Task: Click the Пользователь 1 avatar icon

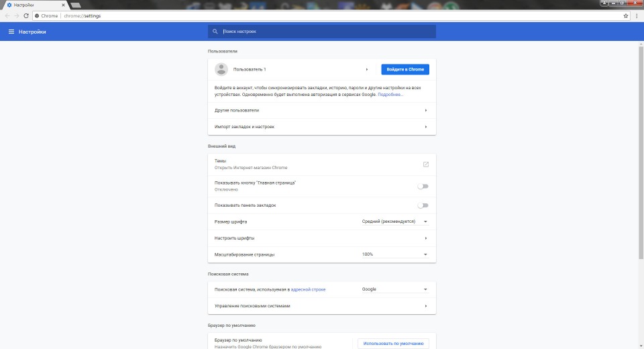Action: (x=221, y=70)
